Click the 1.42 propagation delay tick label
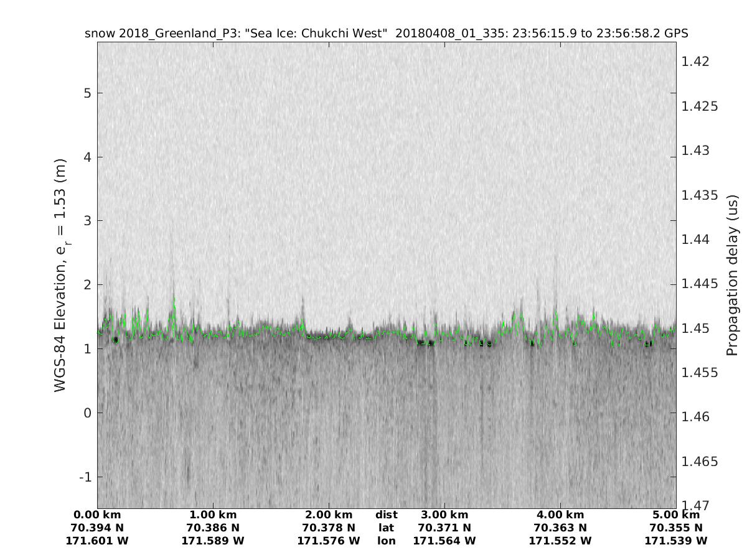This screenshot has width=747, height=560. coord(695,62)
